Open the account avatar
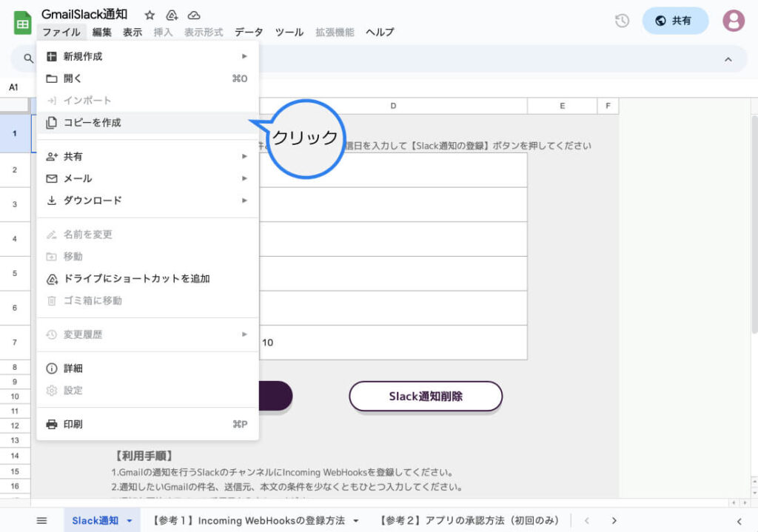This screenshot has height=532, width=758. tap(734, 21)
